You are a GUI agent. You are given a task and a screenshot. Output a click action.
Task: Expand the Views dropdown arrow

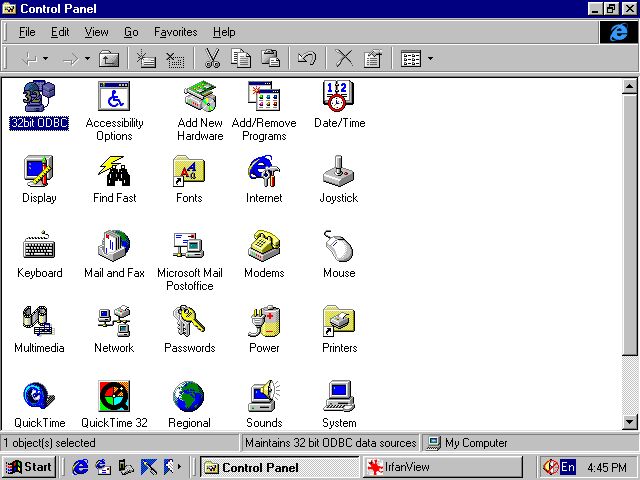click(x=430, y=59)
